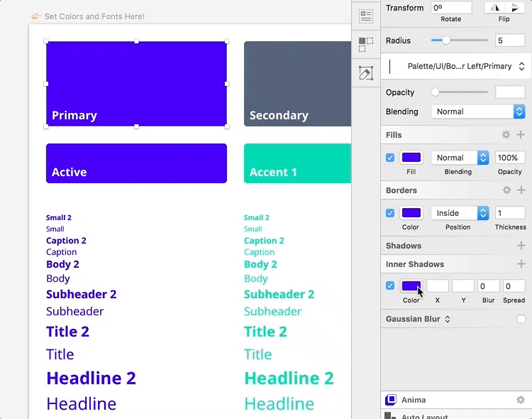The image size is (532, 419).
Task: Select the purple Title 2 text
Action: pyautogui.click(x=67, y=332)
